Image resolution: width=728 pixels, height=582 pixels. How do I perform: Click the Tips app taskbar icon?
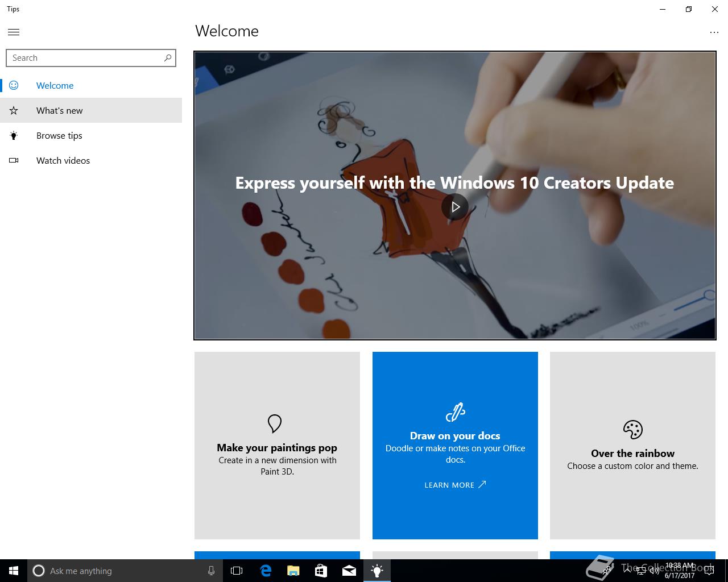(x=377, y=571)
